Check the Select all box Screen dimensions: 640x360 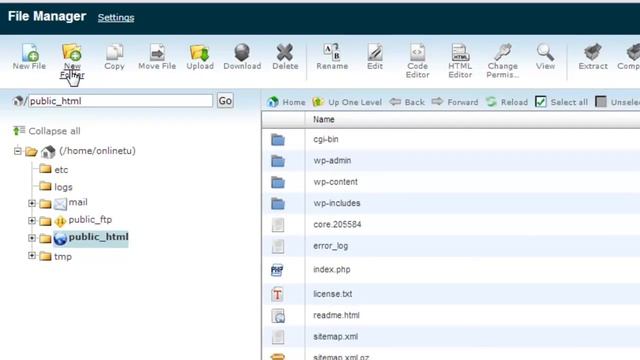coord(541,102)
